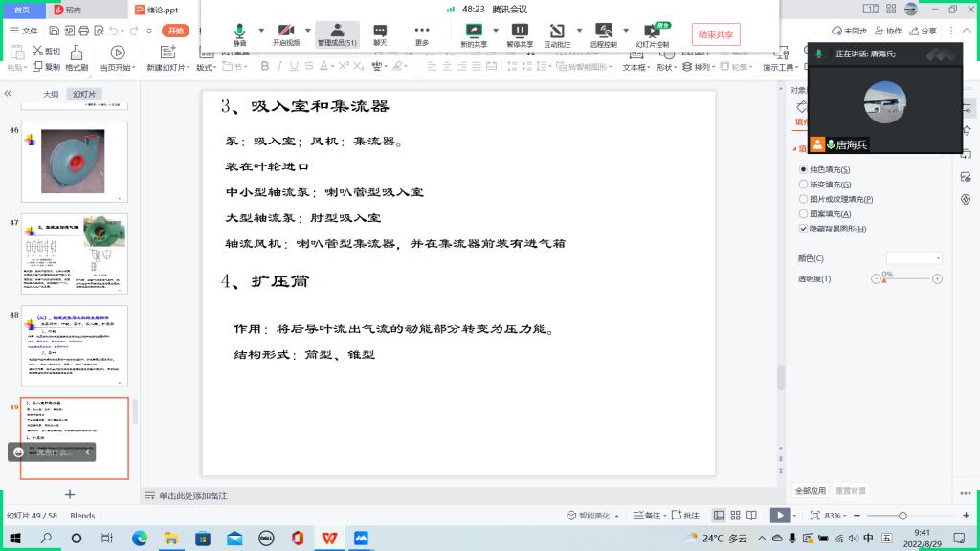The width and height of the screenshot is (980, 551).
Task: Click Apply to All (全部应用) button
Action: pyautogui.click(x=811, y=491)
